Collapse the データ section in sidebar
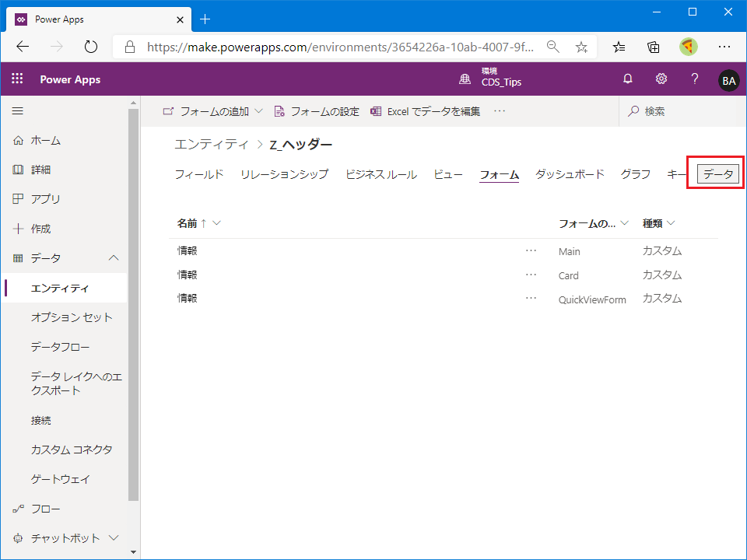Image resolution: width=747 pixels, height=560 pixels. [x=114, y=257]
